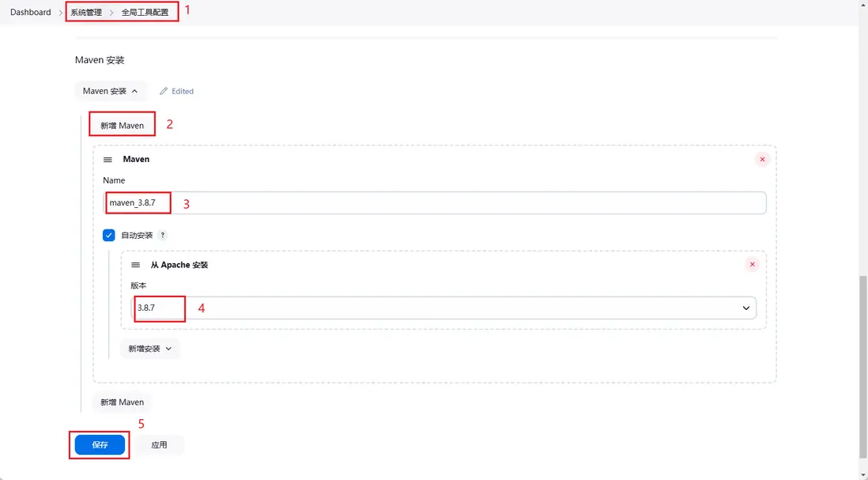
Task: Go to Dashboard in breadcrumb
Action: tap(31, 13)
